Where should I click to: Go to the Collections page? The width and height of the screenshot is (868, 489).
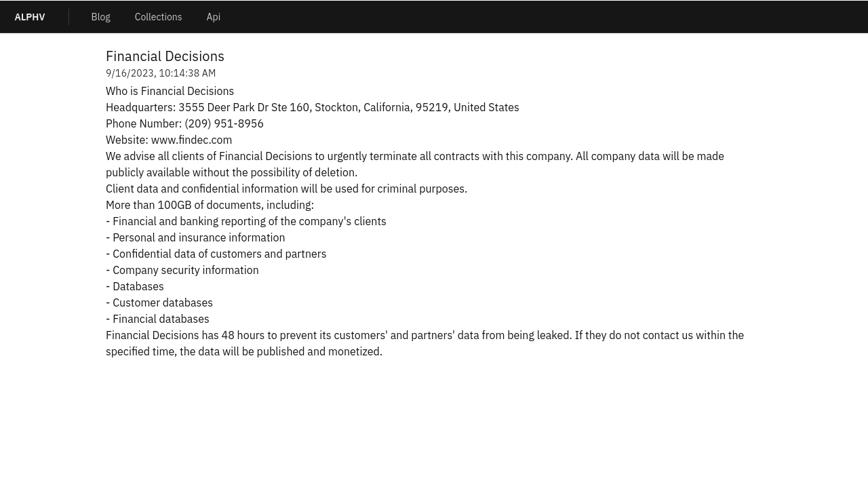158,17
